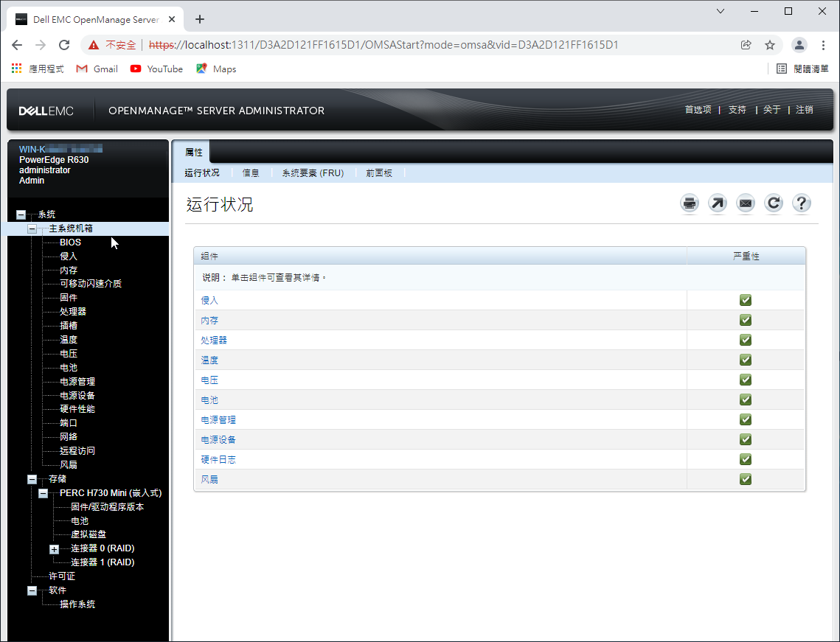Open the Gmail bookmark
The height and width of the screenshot is (642, 840).
97,69
